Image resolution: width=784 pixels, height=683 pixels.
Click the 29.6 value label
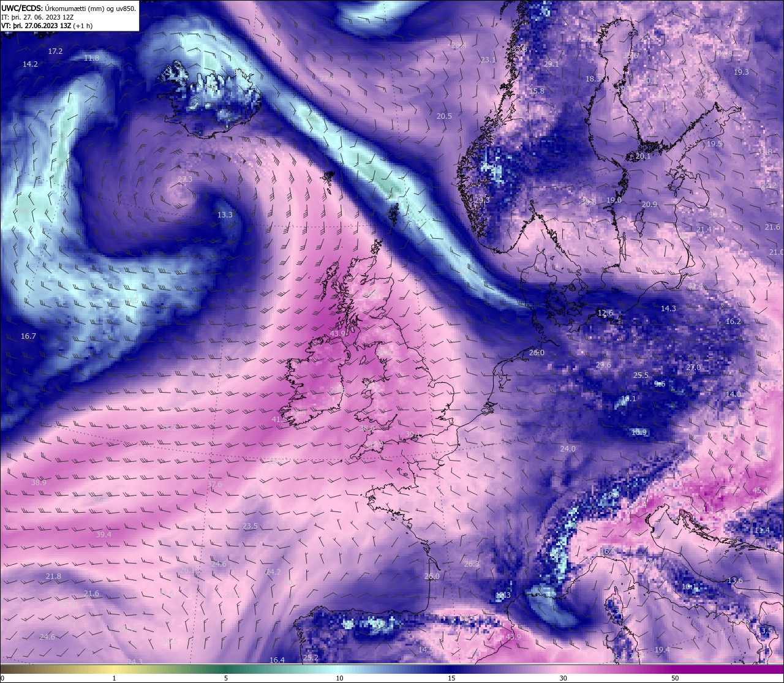[x=603, y=365]
